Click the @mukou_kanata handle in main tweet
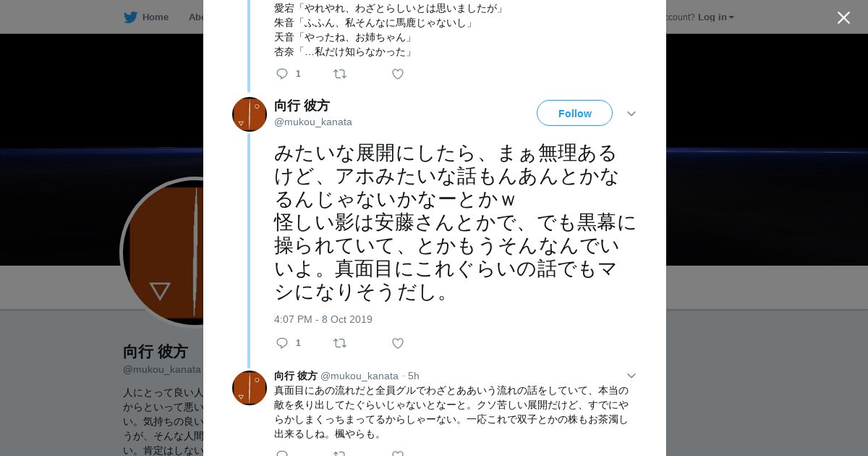Screen dimensions: 868x456 pyautogui.click(x=313, y=122)
